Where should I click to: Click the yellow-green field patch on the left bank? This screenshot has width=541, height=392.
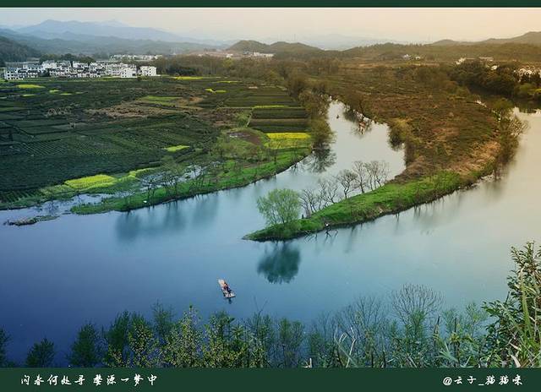click(91, 182)
